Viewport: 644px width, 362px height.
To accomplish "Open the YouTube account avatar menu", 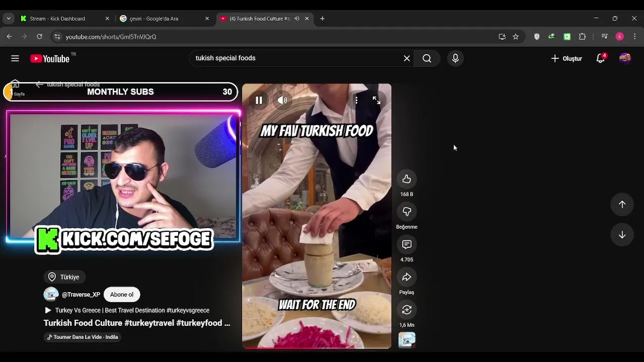I will pyautogui.click(x=625, y=58).
